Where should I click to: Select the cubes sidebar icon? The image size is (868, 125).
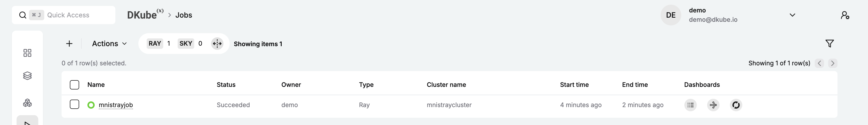point(27,103)
